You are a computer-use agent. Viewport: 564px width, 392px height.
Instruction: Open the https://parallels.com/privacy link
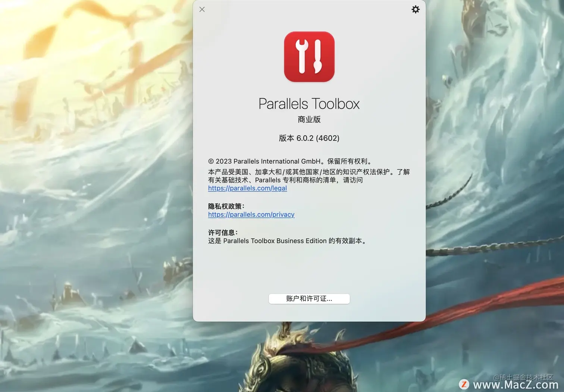251,214
